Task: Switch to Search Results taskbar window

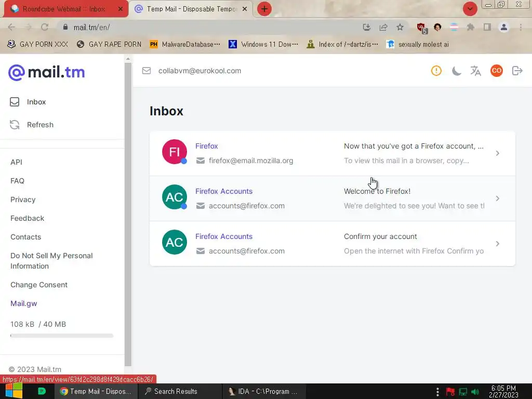Action: 180,391
